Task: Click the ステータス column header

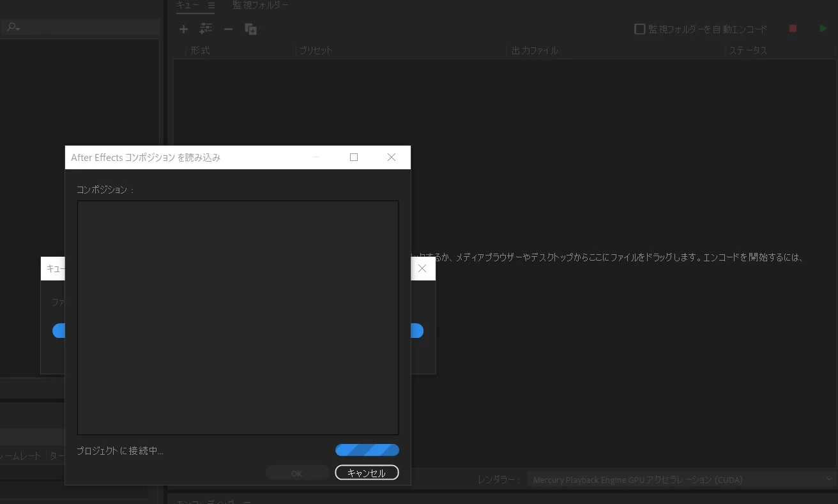Action: pos(748,50)
